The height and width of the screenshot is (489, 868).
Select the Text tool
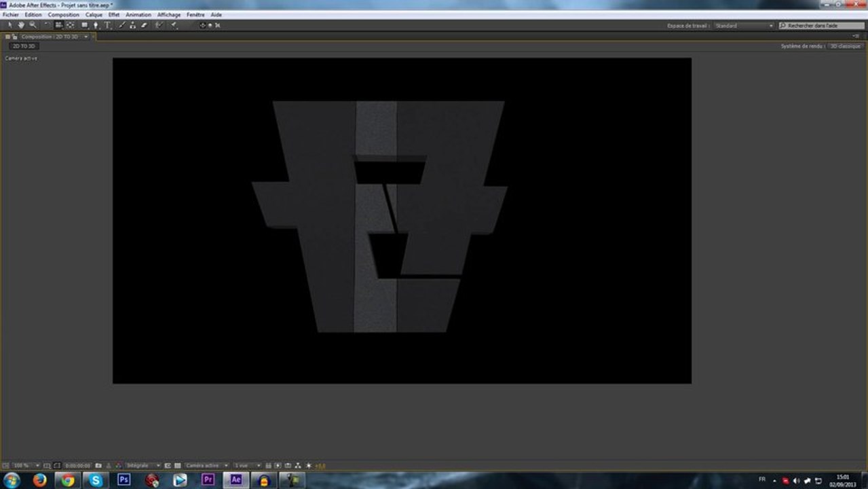pos(107,25)
